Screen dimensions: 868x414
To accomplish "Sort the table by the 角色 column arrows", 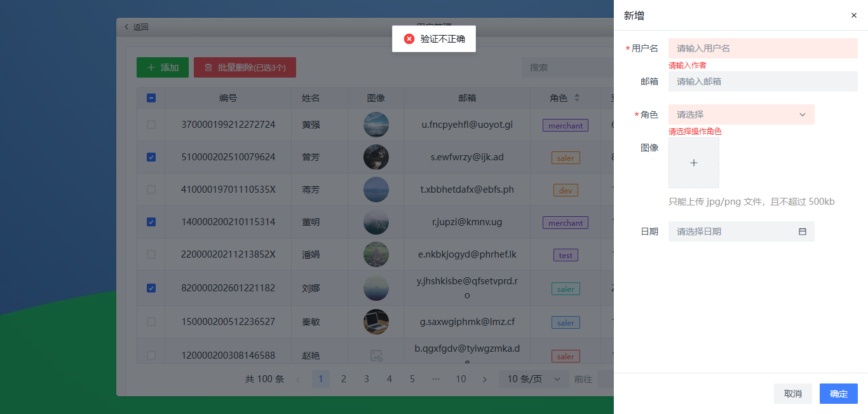I will pos(577,98).
